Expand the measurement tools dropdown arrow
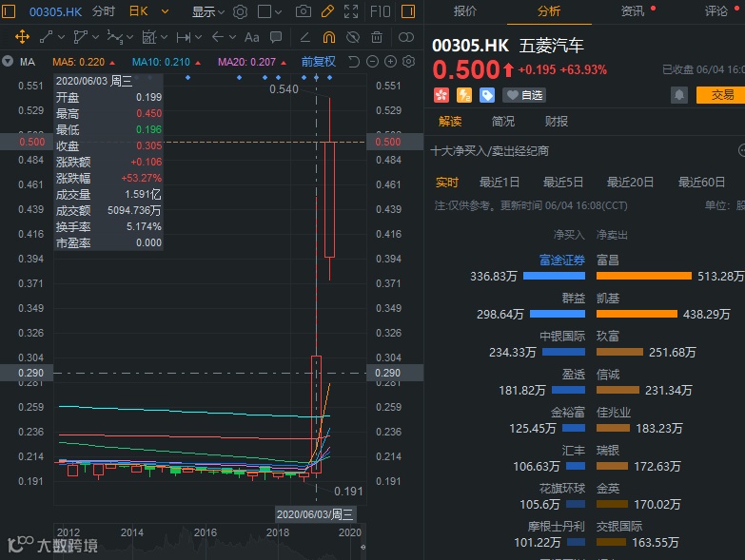Screen dimensions: 745x560 [164, 36]
